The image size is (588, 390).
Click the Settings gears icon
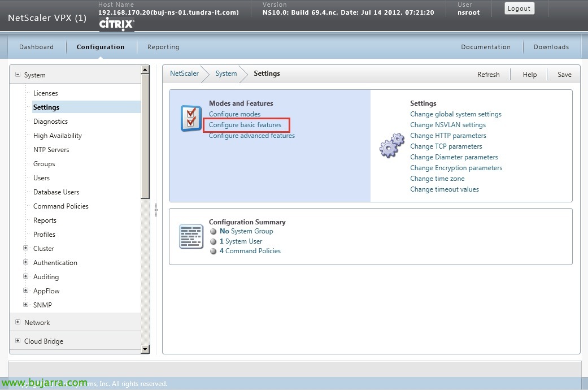point(392,145)
